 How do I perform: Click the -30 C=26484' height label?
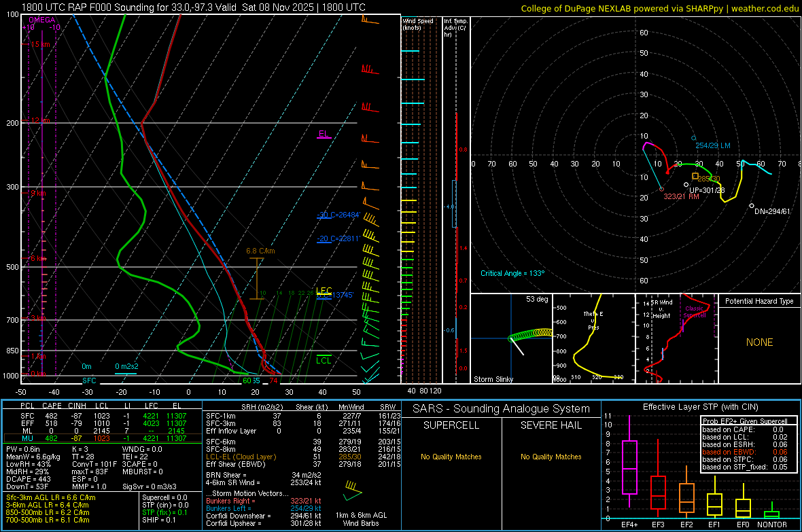click(x=338, y=215)
